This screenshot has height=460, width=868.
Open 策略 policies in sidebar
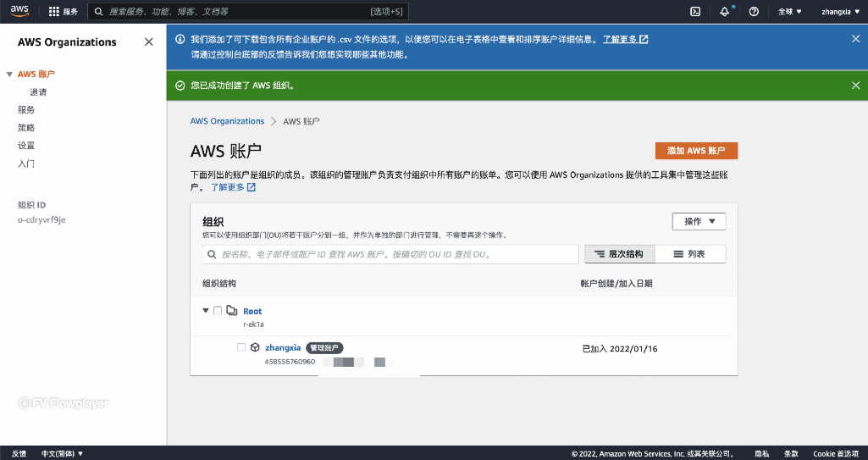[x=26, y=127]
